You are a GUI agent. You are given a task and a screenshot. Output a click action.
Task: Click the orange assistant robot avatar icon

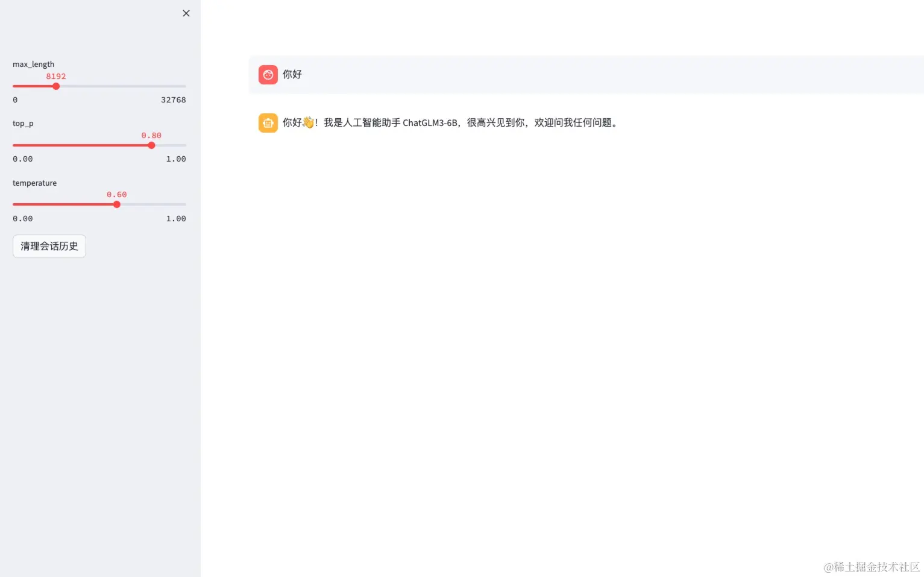click(x=268, y=123)
